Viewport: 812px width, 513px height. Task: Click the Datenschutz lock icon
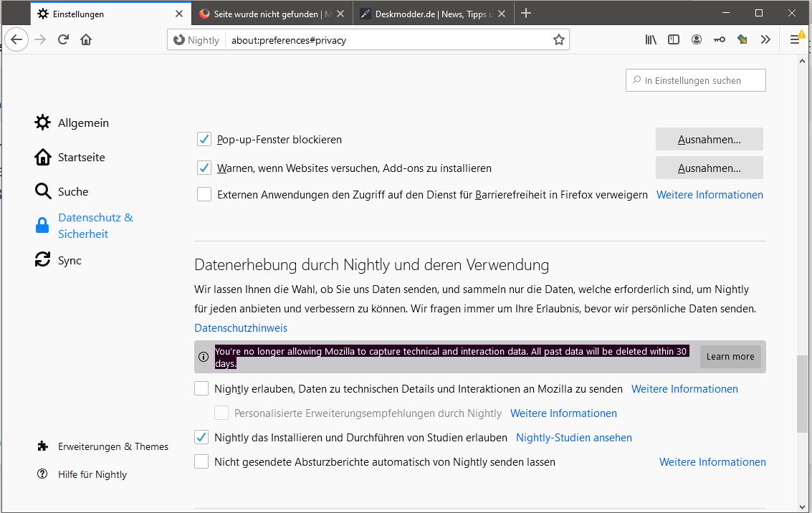[x=42, y=225]
